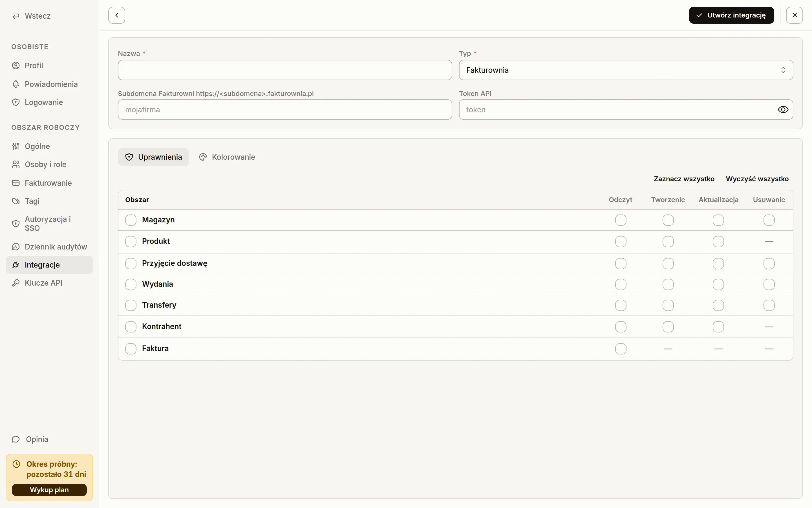Enable Tworzenie for Przyjęcie dostawę
The width and height of the screenshot is (812, 508).
(668, 264)
